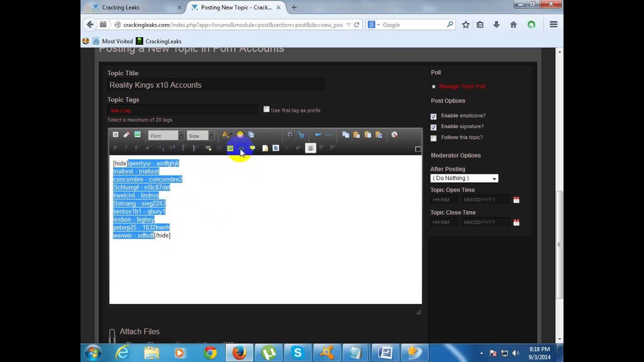Apply bold formatting in the editor
The width and height of the screenshot is (644, 362).
pyautogui.click(x=115, y=148)
